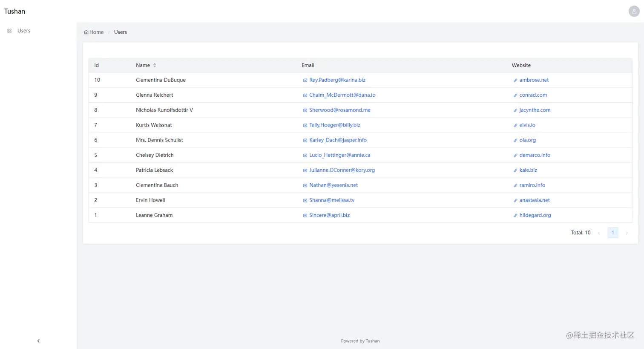
Task: Click envelope icon beside Julianne.OConner@kory.org
Action: (305, 170)
